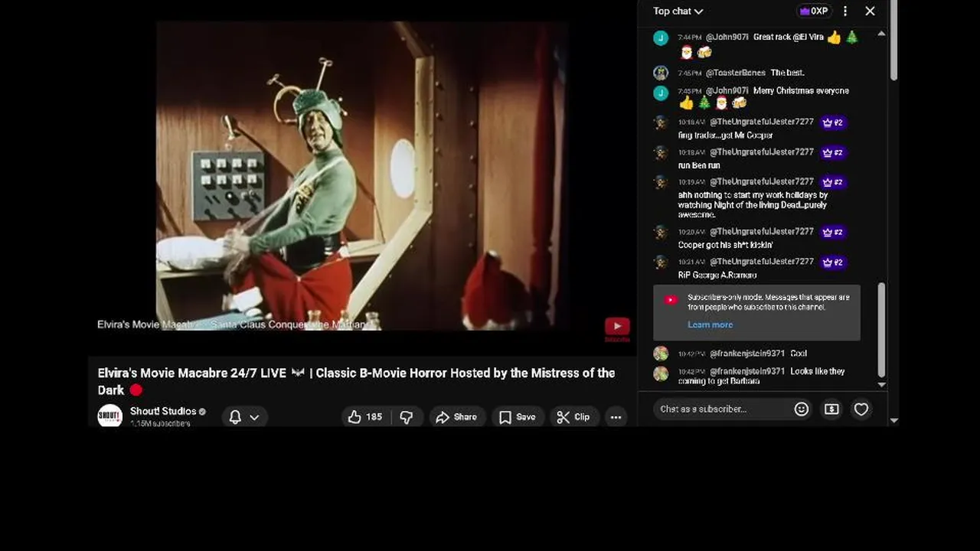Screen dimensions: 980x551
Task: Click @frankenjstein9371 avatar beside Cool
Action: pyautogui.click(x=661, y=354)
